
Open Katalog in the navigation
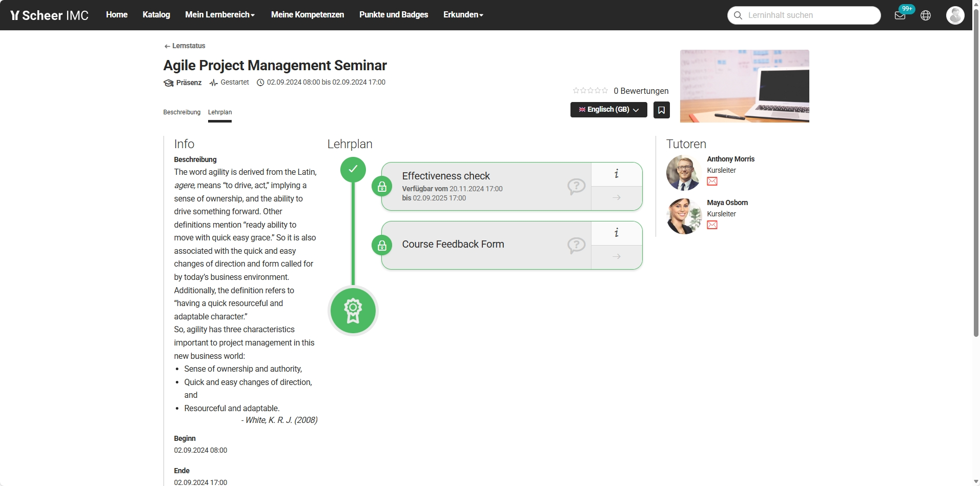tap(156, 15)
